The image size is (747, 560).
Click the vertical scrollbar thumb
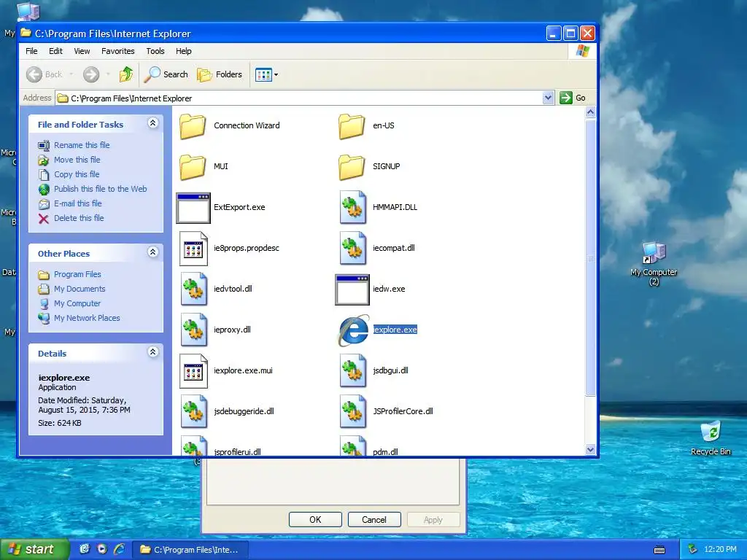pos(590,257)
